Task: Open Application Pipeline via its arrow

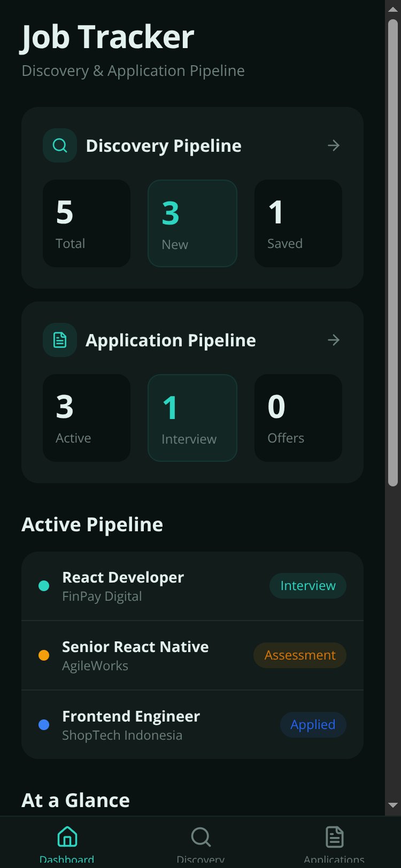Action: click(x=334, y=340)
